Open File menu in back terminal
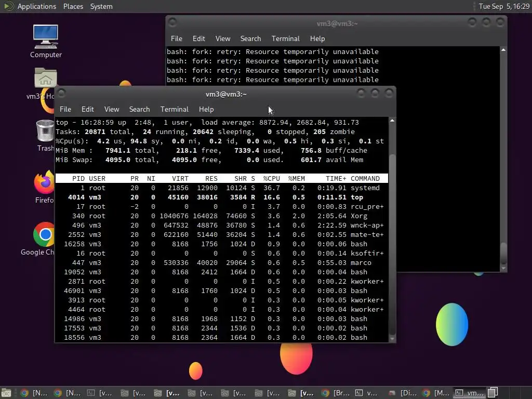The height and width of the screenshot is (399, 532). pyautogui.click(x=177, y=38)
